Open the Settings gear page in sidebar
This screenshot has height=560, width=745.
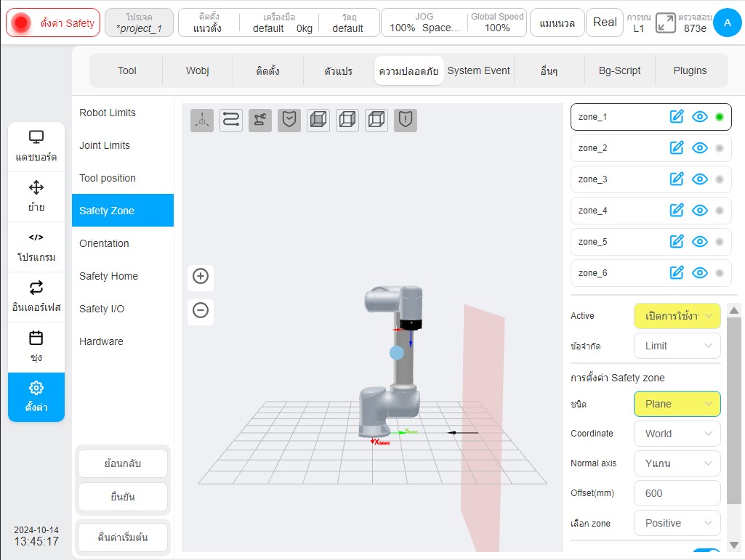pyautogui.click(x=36, y=397)
